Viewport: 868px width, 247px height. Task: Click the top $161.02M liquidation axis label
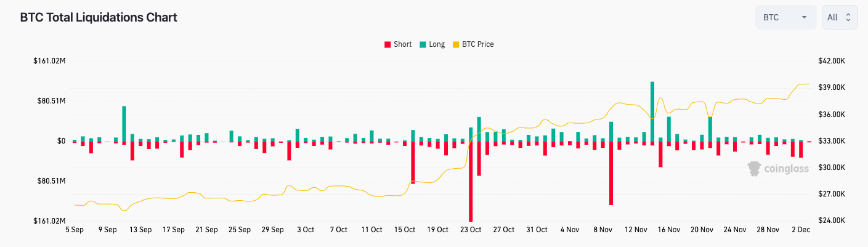50,61
